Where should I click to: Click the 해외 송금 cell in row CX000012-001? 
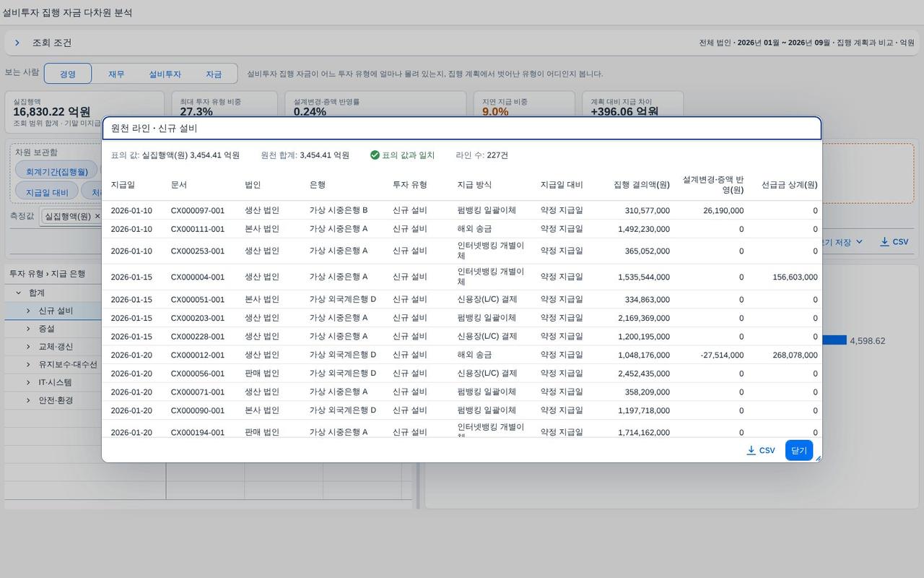coord(474,355)
